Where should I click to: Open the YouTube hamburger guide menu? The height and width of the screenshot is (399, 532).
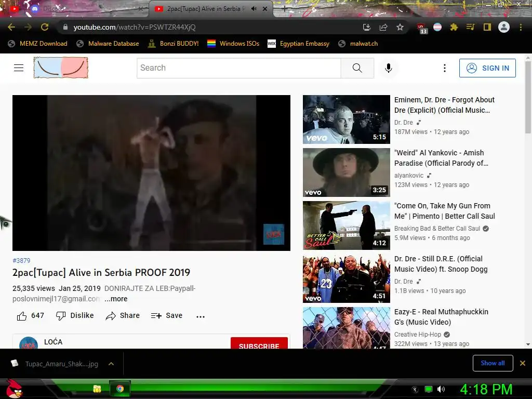19,68
